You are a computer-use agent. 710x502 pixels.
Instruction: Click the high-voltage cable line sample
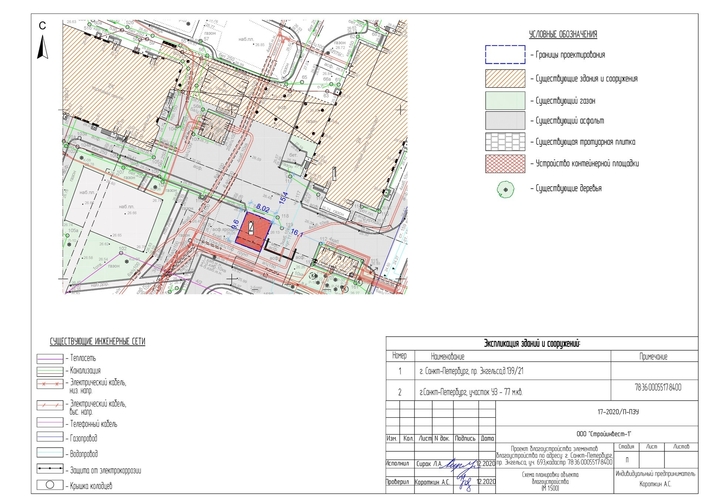tap(50, 405)
